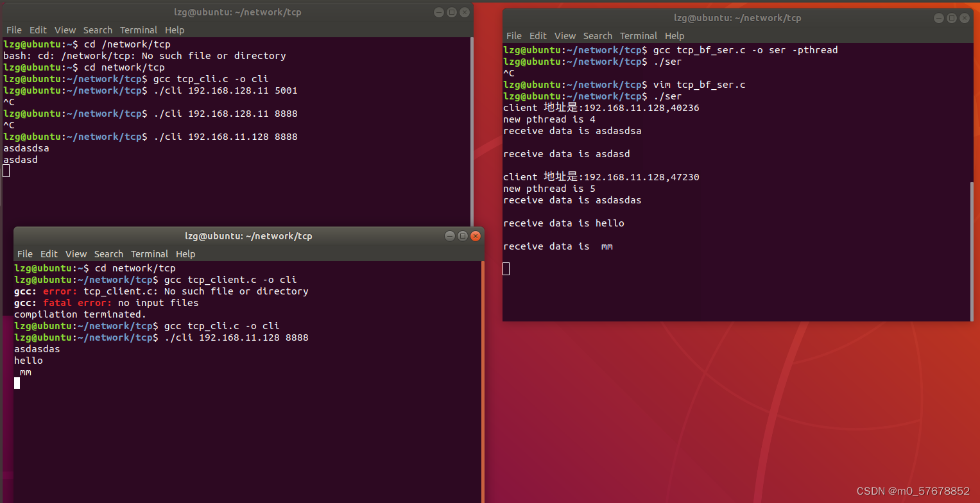Click 'fatal error: no input files' line
980x503 pixels.
pos(107,303)
